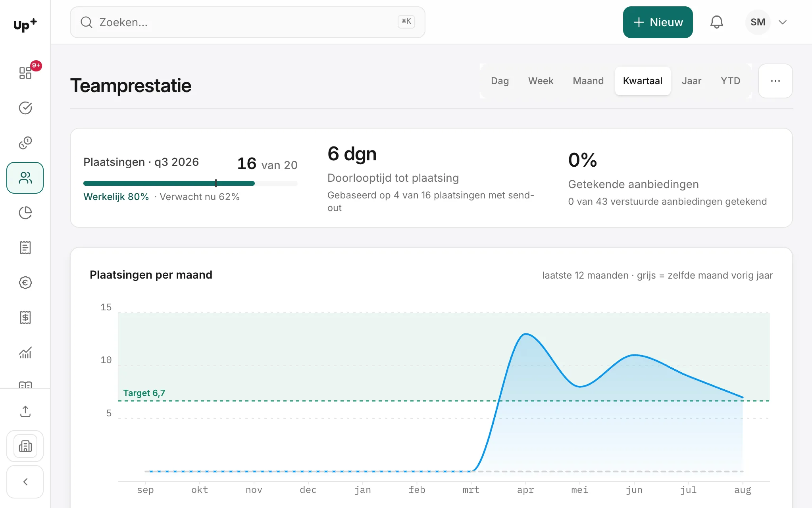Open the checkmark circle tasks icon
Image resolution: width=812 pixels, height=508 pixels.
click(25, 108)
